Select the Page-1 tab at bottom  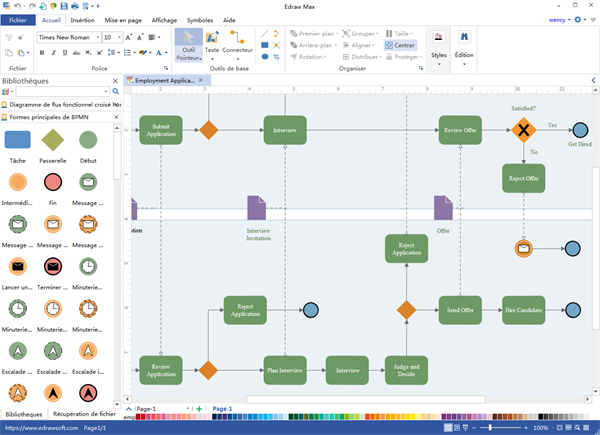coord(222,409)
